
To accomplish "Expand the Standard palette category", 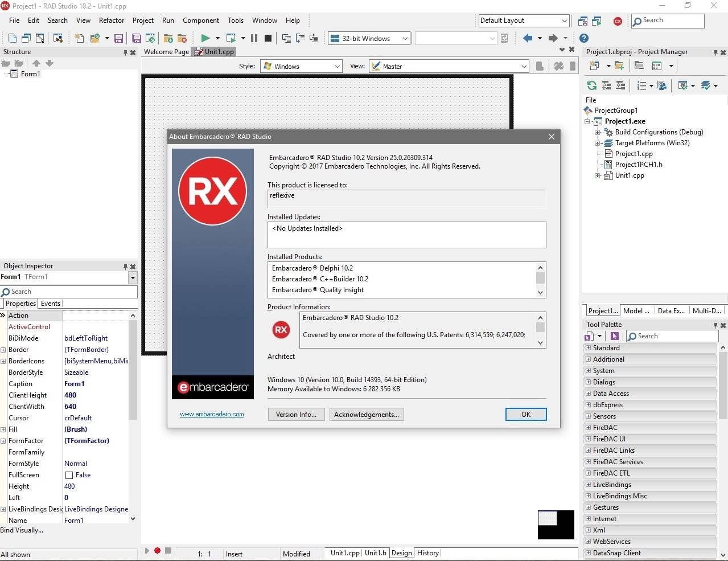I will point(588,348).
